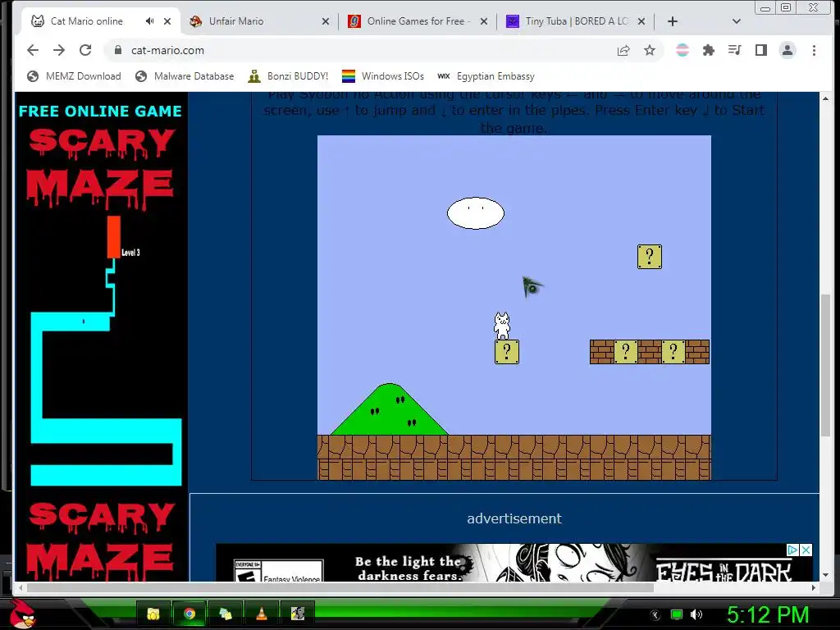Open Malware Database bookmark
Viewport: 840px width, 630px height.
click(185, 76)
